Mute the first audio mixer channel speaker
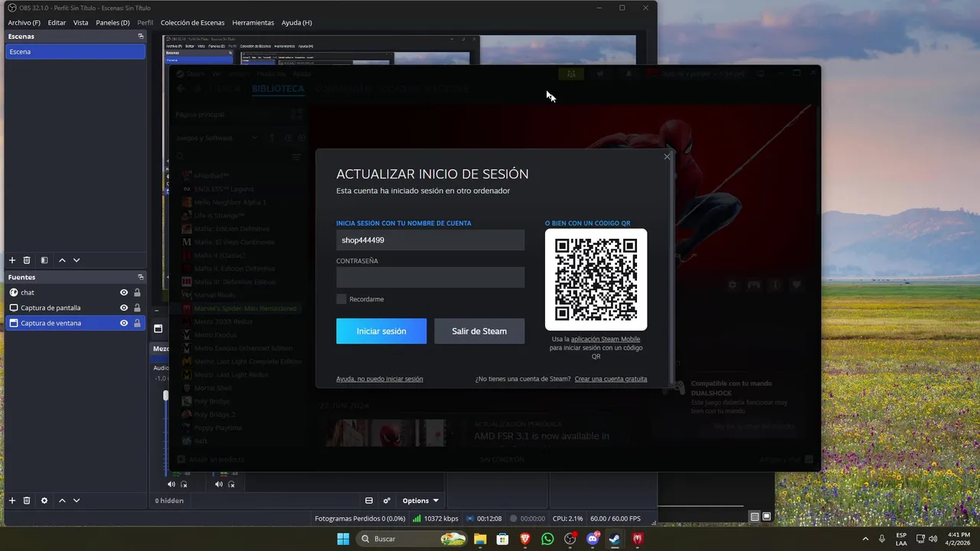Image resolution: width=980 pixels, height=551 pixels. [x=171, y=484]
